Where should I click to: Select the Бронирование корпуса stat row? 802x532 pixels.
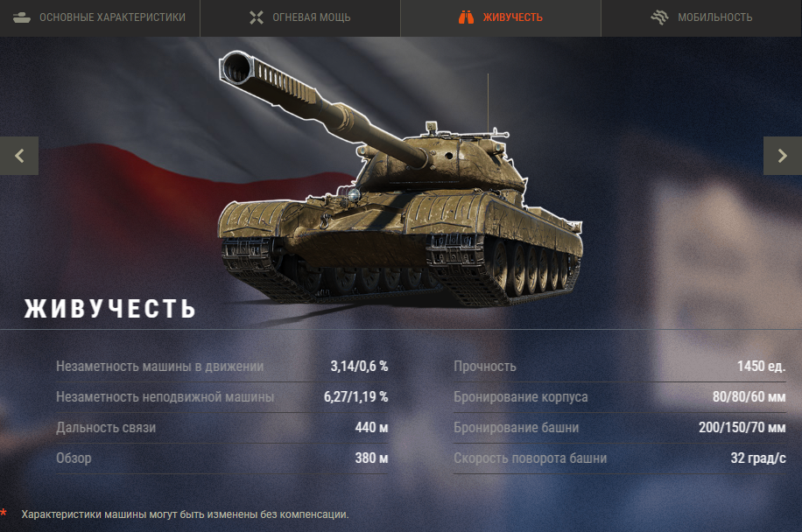pos(620,397)
